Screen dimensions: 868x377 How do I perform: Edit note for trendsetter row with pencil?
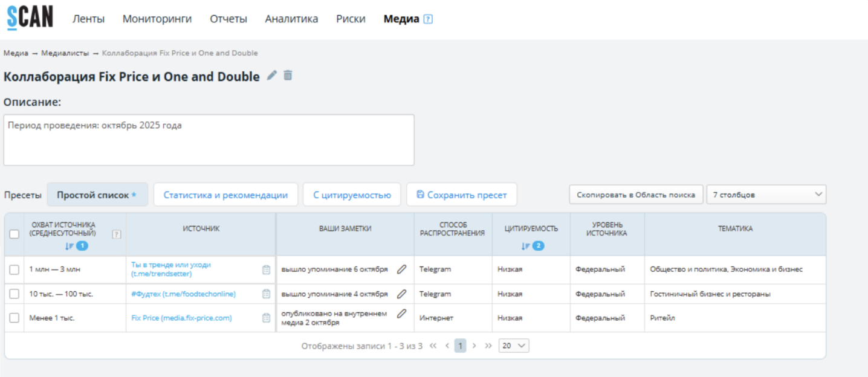point(401,269)
